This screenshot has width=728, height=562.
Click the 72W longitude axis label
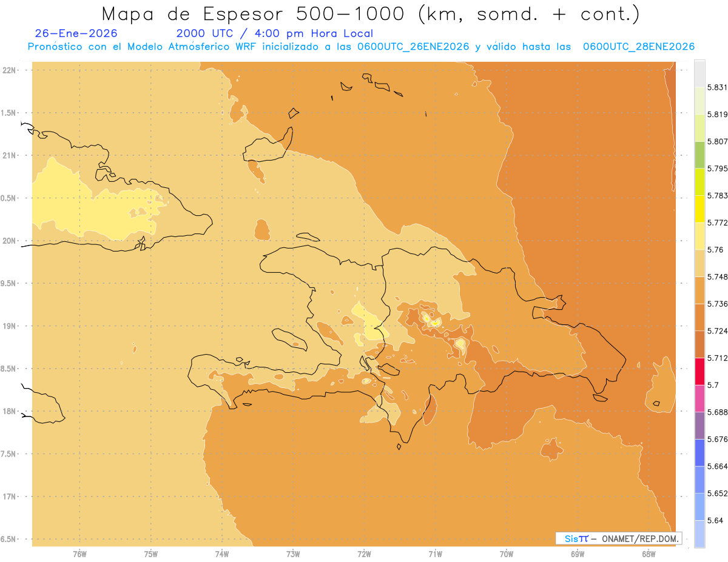point(364,553)
